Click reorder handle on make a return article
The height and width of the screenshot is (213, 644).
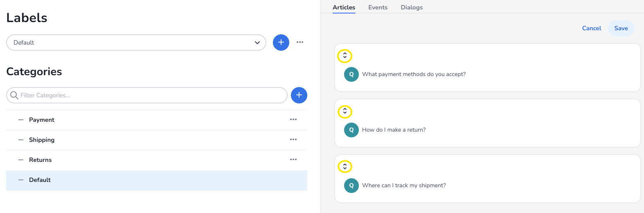(345, 111)
